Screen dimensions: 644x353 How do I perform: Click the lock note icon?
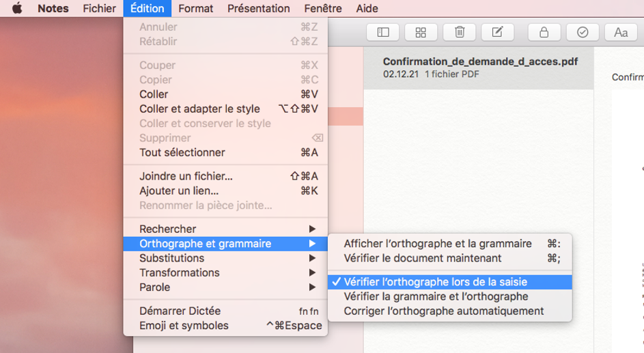[x=544, y=32]
